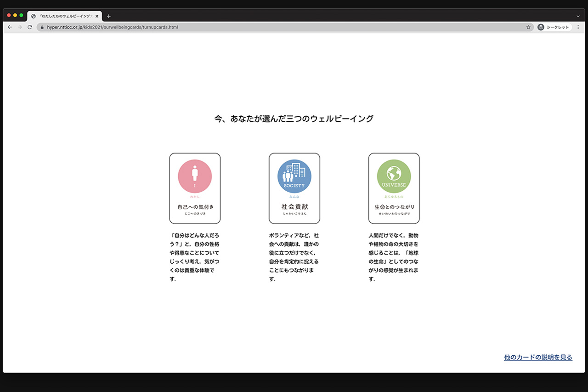Click the しゃかいこうけん furigana text
The image size is (588, 392).
tap(294, 214)
